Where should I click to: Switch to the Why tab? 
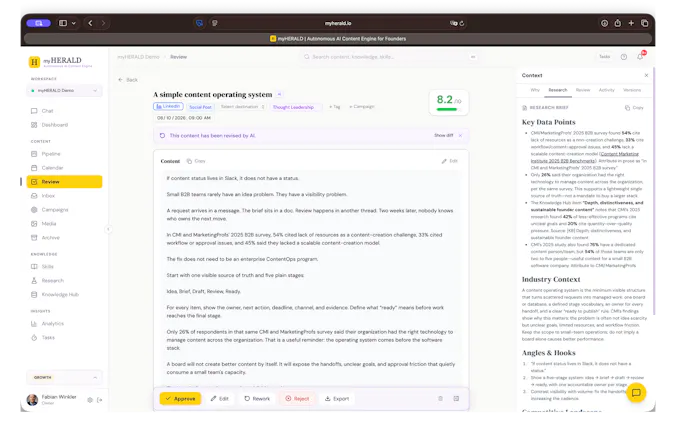tap(535, 90)
